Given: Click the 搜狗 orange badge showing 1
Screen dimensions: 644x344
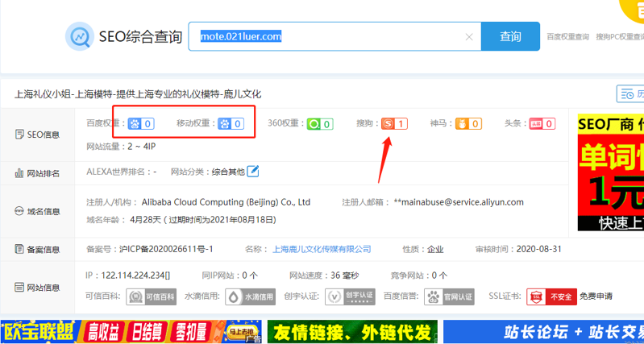Looking at the screenshot, I should (x=394, y=123).
